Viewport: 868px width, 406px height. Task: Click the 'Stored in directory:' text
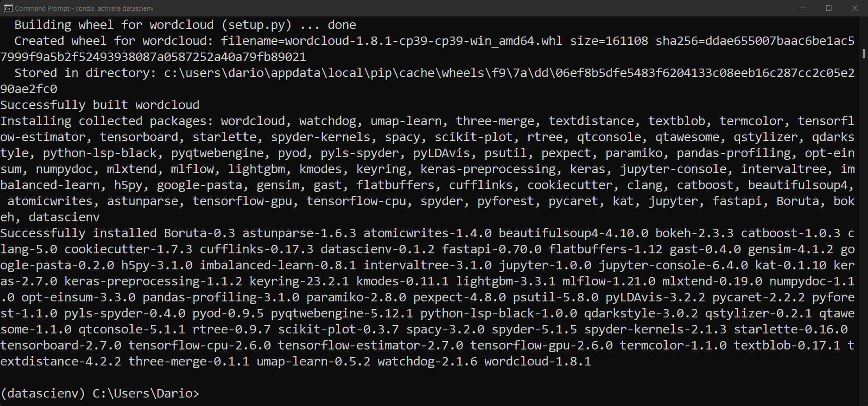tap(85, 73)
